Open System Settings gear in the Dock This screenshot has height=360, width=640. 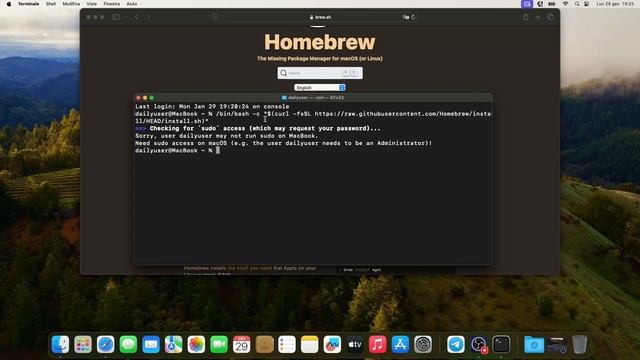[x=423, y=344]
